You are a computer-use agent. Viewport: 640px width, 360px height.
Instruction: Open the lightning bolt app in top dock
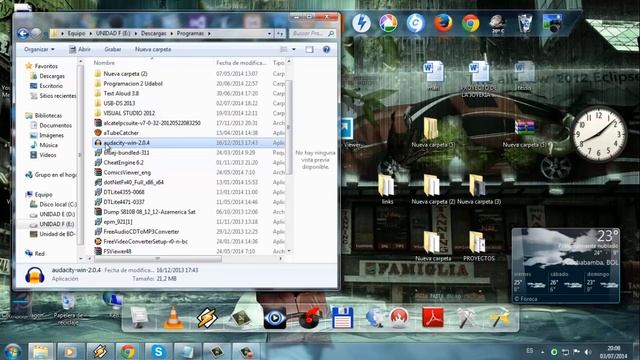coord(361,23)
